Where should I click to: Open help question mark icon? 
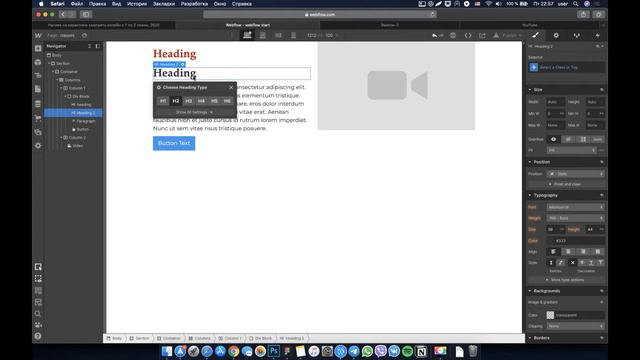tap(38, 336)
